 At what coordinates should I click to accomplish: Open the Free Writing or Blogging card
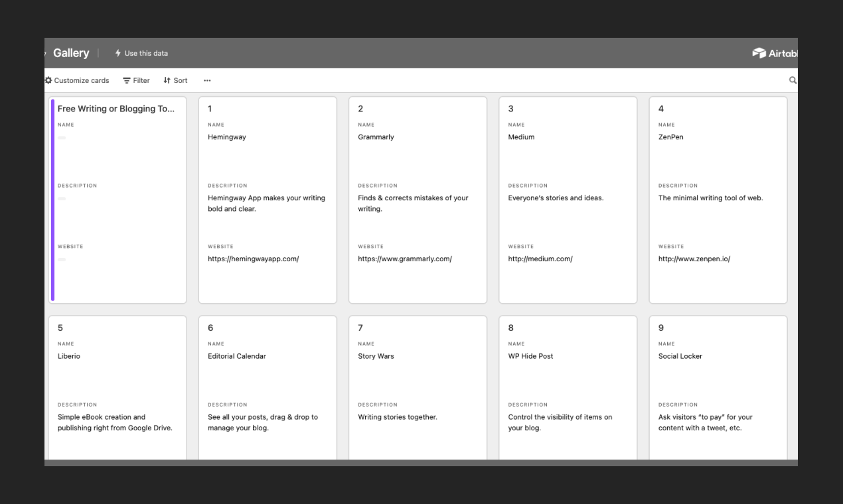[117, 200]
